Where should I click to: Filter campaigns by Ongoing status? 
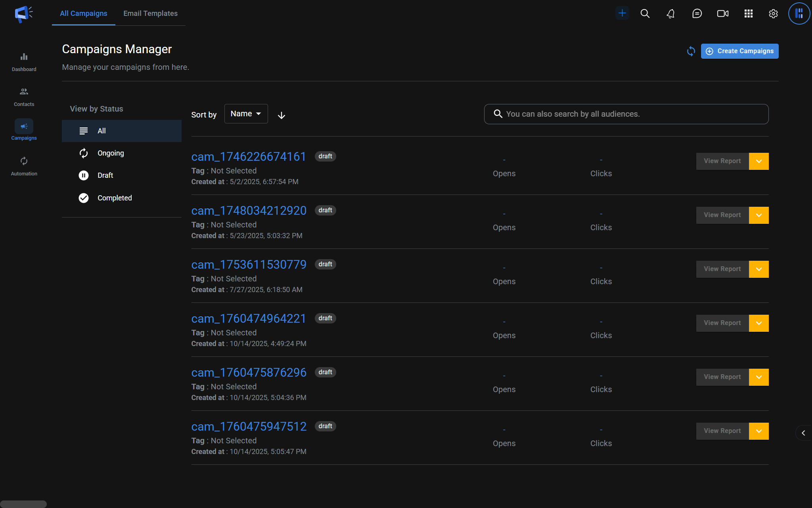click(111, 153)
